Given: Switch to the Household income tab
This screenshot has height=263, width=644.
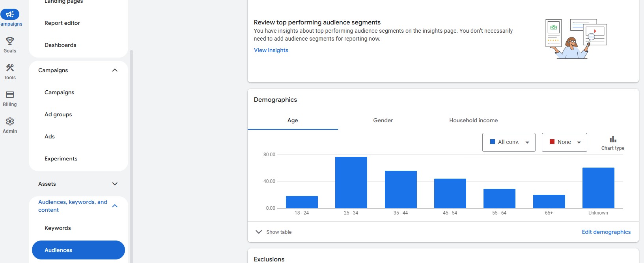Looking at the screenshot, I should [473, 120].
